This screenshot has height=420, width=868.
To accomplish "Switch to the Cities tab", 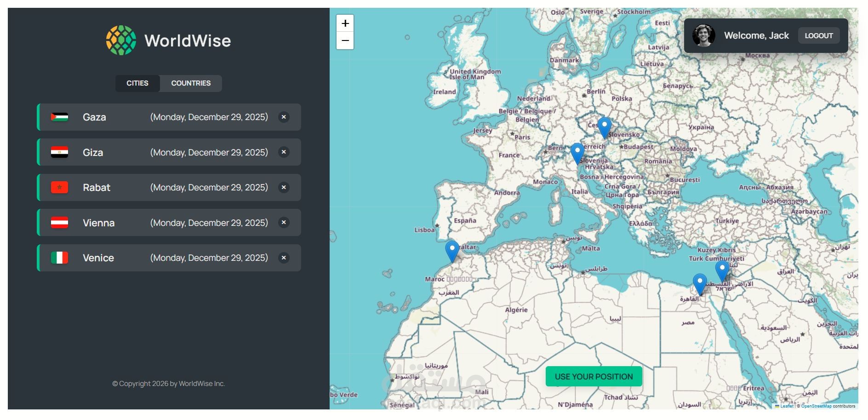I will (x=137, y=83).
